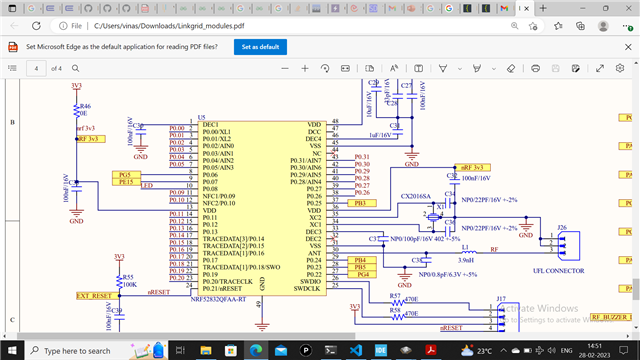Image resolution: width=640 pixels, height=360 pixels.
Task: Open volume control in system tray
Action: (x=552, y=351)
